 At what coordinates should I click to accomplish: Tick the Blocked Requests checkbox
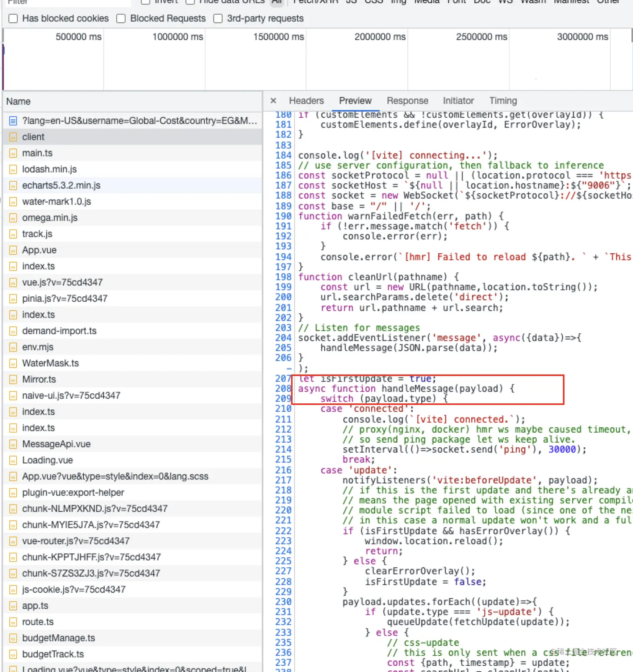point(121,19)
